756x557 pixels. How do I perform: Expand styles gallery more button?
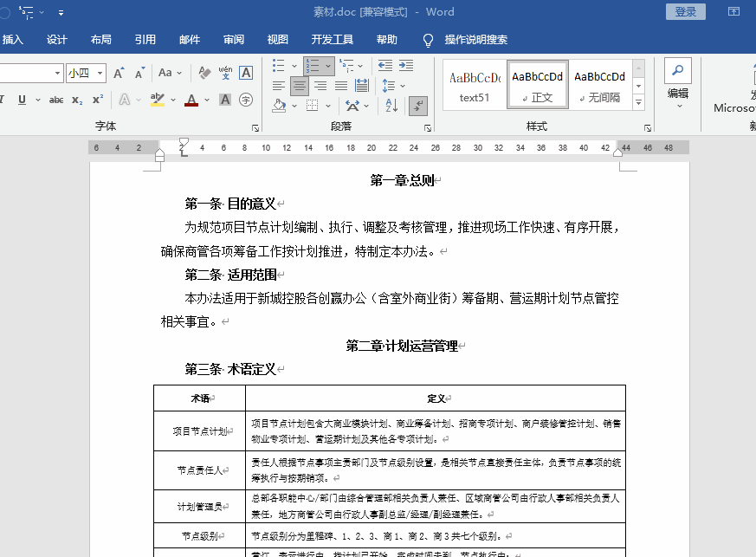point(638,102)
